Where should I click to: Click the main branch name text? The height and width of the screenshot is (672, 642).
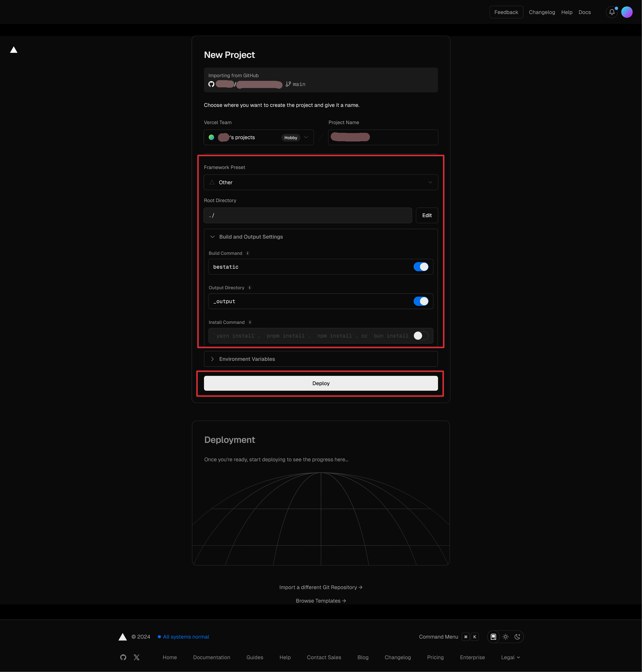click(x=299, y=84)
